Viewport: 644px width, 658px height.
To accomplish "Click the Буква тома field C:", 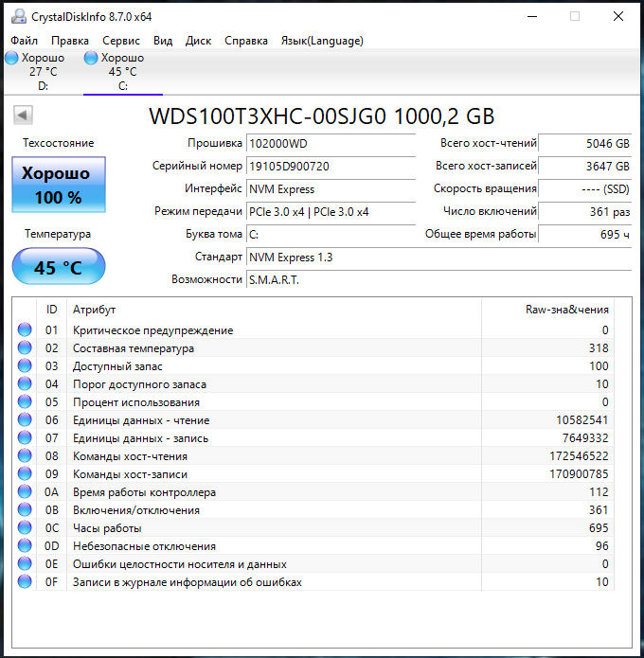I will 331,234.
